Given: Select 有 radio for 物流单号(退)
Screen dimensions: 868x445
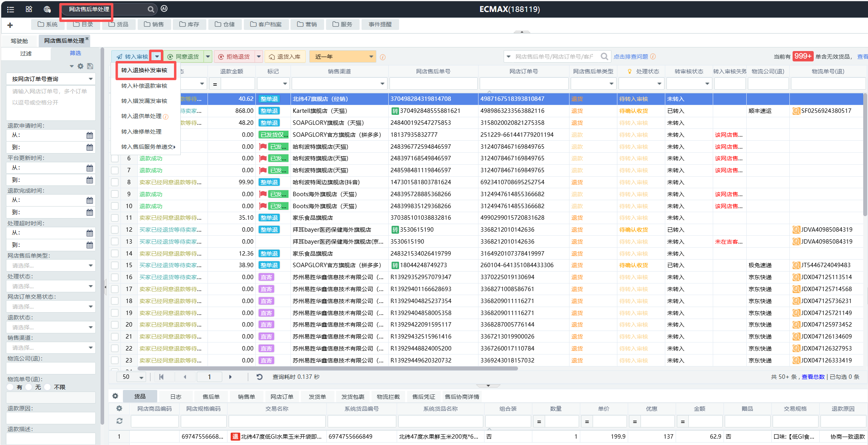Looking at the screenshot, I should (x=11, y=387).
